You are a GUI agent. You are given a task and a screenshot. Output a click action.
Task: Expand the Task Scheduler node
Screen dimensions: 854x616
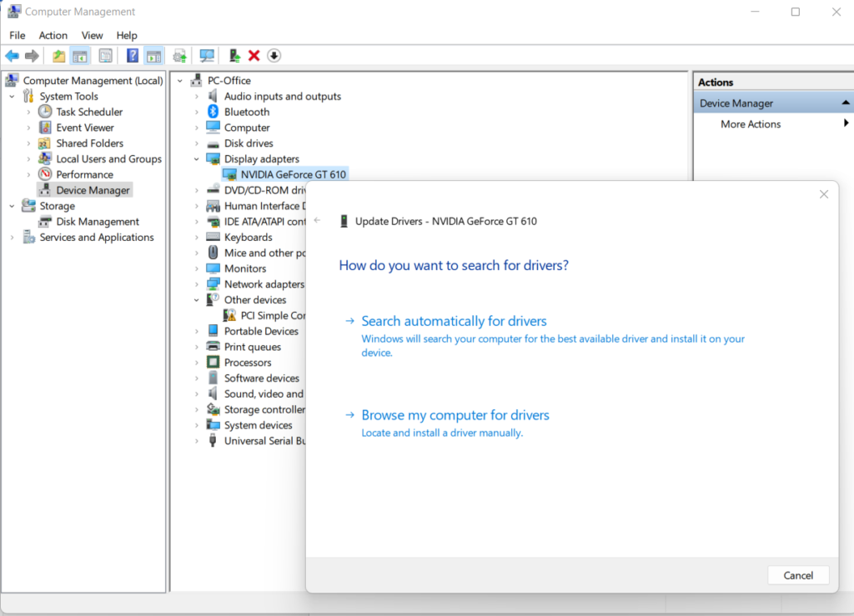29,112
